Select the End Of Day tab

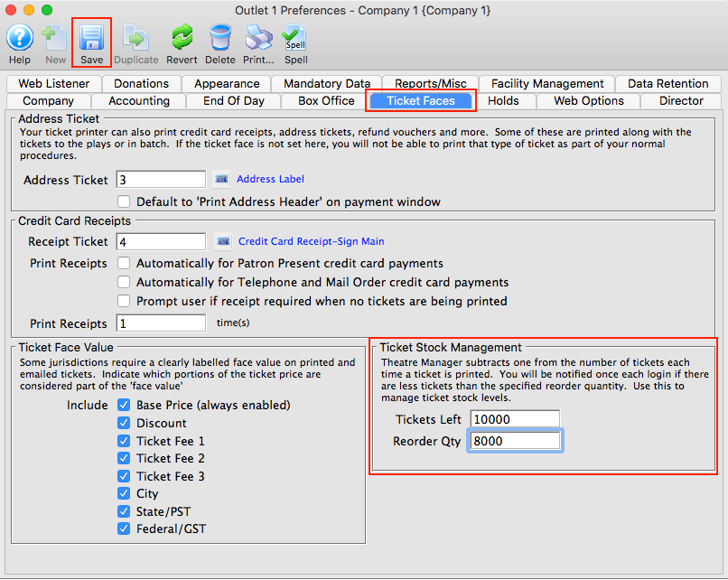point(234,101)
